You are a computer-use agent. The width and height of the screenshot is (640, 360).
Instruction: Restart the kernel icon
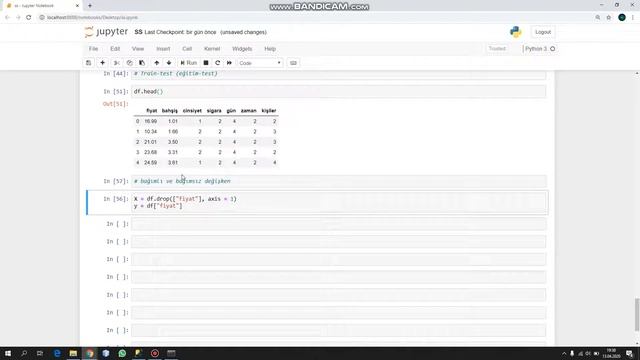pos(218,63)
